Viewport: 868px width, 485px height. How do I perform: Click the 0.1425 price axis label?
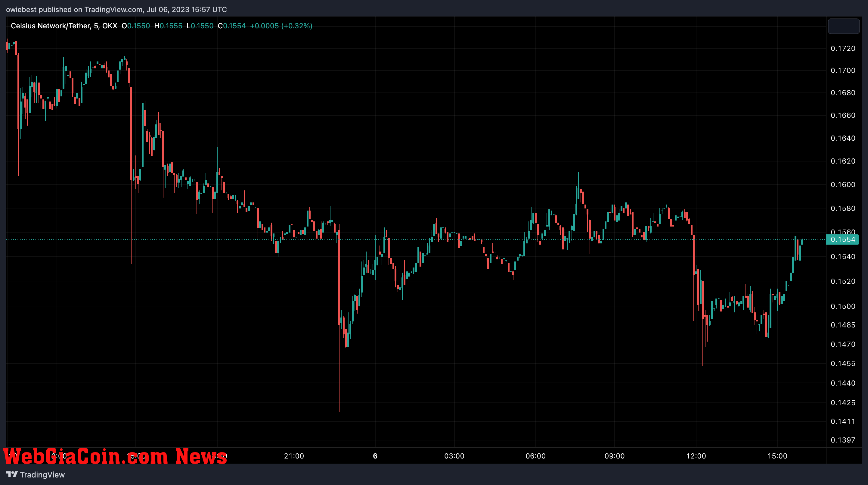coord(843,403)
